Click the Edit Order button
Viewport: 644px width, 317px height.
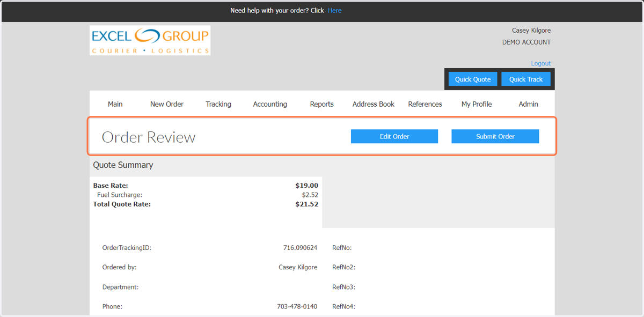(x=394, y=136)
